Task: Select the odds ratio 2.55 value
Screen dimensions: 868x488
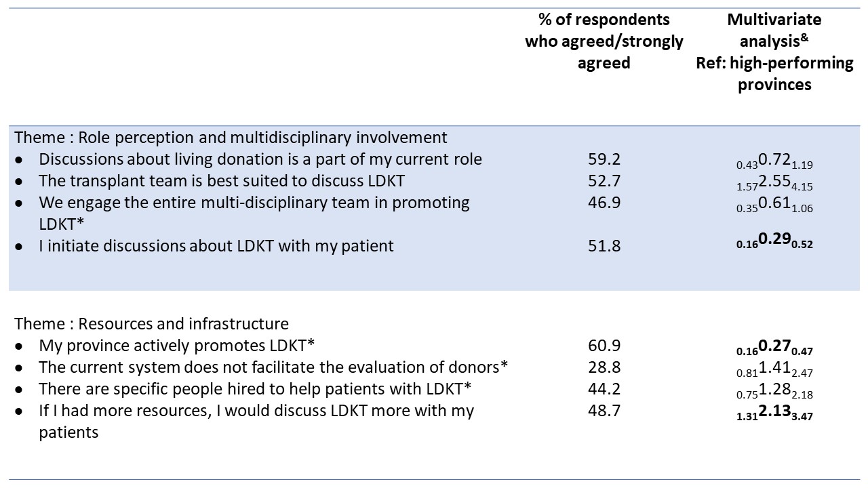Action: point(774,182)
